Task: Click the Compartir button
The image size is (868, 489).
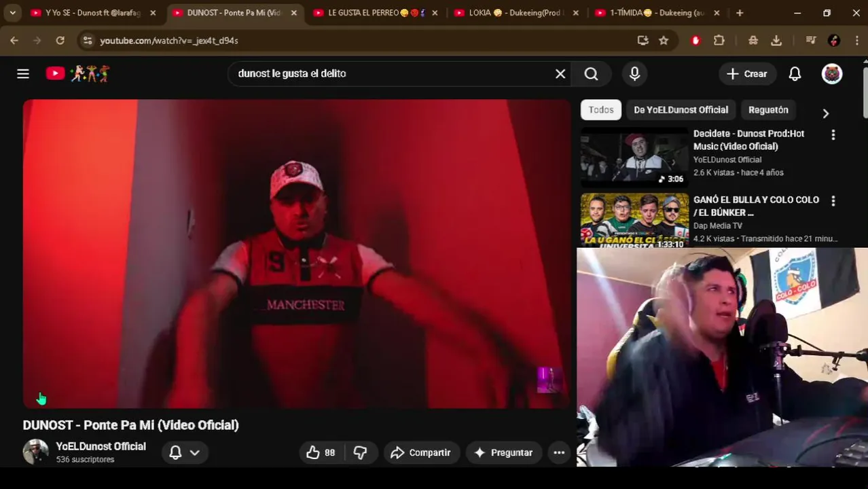Action: click(x=421, y=452)
